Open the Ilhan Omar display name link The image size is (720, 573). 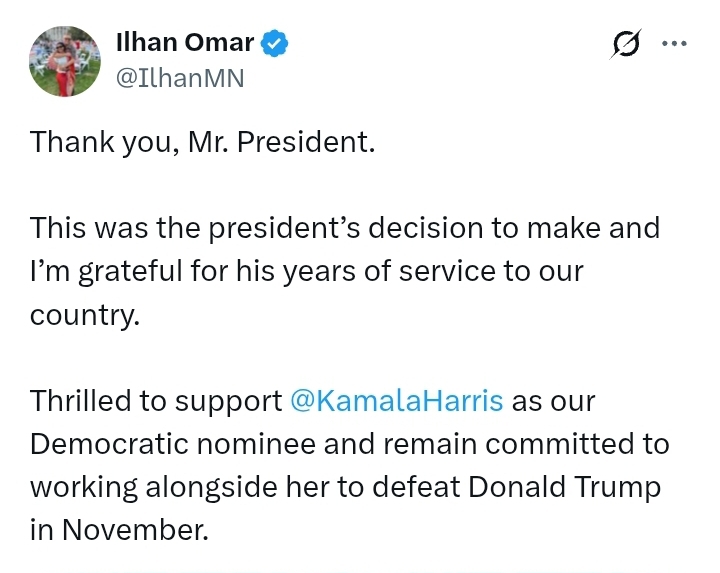click(x=186, y=43)
